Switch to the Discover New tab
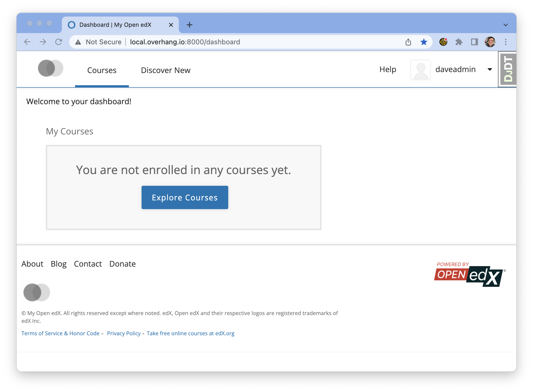Screen dimensions: 533x392 [165, 70]
